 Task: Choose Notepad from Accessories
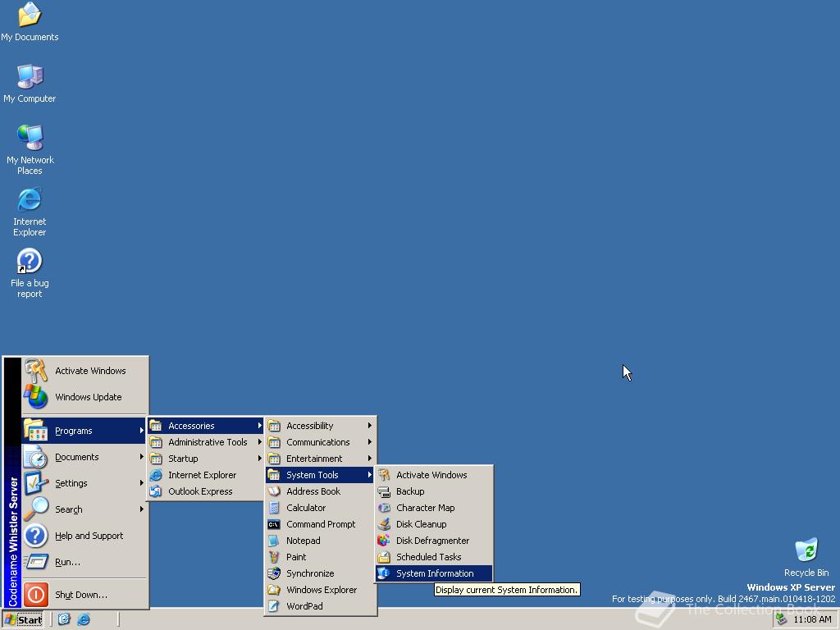pos(320,541)
